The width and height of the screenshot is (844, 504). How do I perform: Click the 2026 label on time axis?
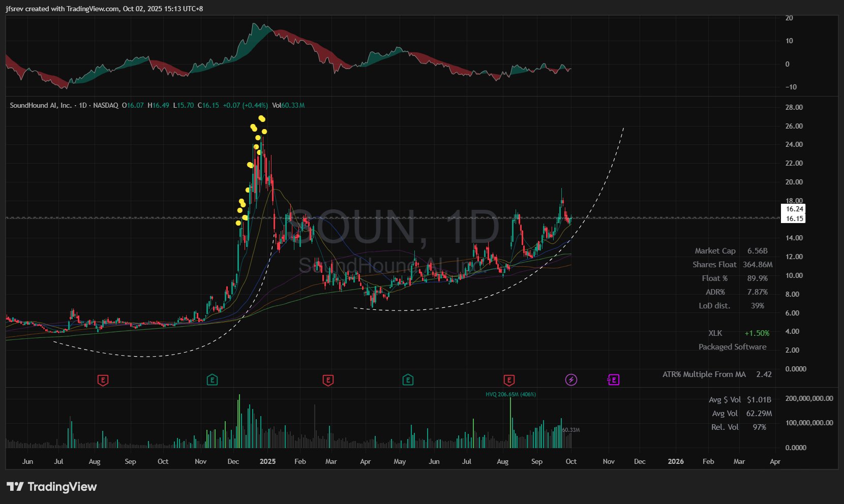click(676, 461)
